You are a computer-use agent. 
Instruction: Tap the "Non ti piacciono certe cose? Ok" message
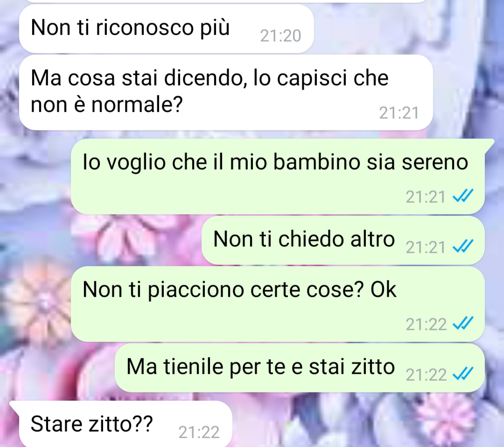tap(278, 304)
